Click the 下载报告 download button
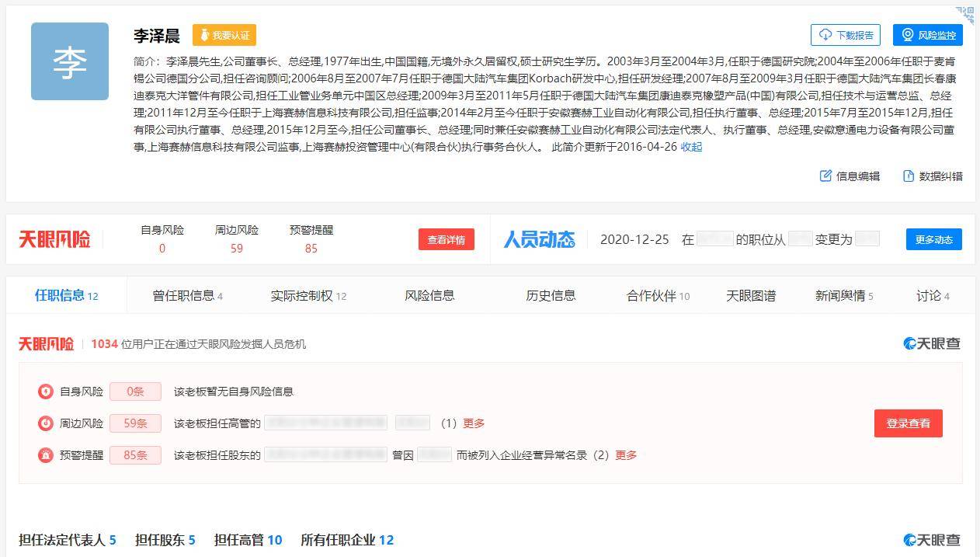 846,35
